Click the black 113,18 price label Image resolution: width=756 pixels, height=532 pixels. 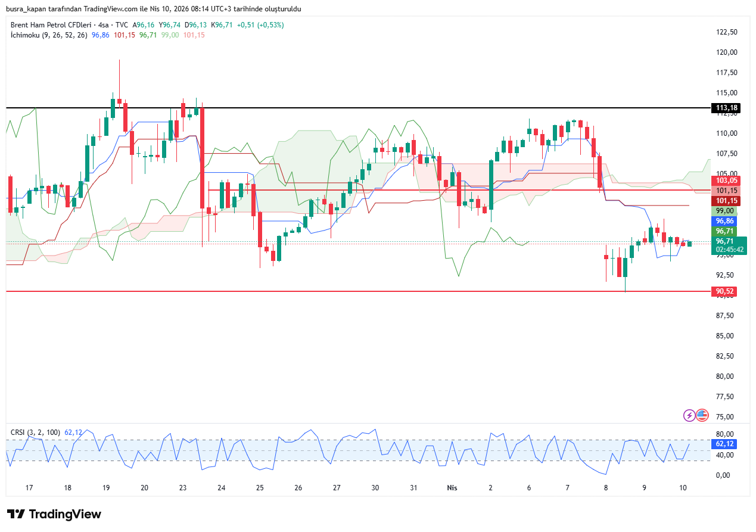(726, 108)
